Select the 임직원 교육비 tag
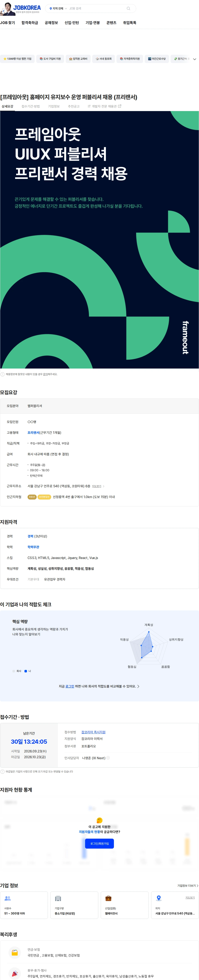The height and width of the screenshot is (980, 199). pyautogui.click(x=78, y=59)
